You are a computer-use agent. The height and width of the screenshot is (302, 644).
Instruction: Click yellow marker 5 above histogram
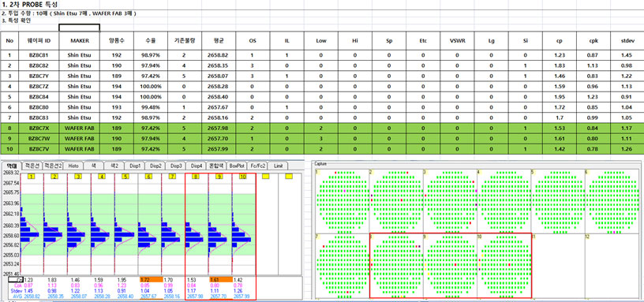[125, 177]
